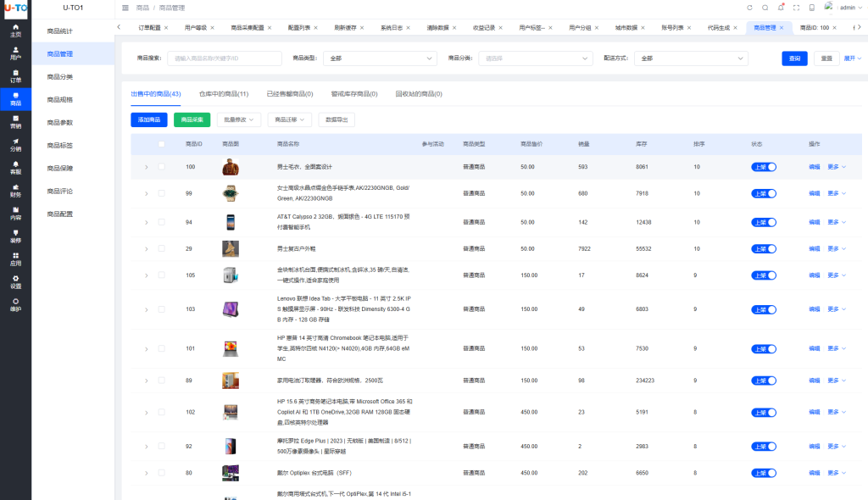Viewport: 868px width, 500px height.
Task: Open the 更多 menu for product 94
Action: coord(837,222)
